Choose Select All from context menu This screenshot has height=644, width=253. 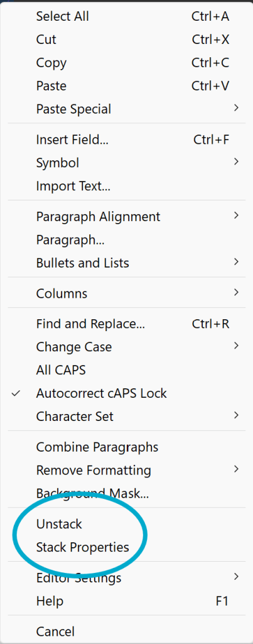tap(127, 16)
